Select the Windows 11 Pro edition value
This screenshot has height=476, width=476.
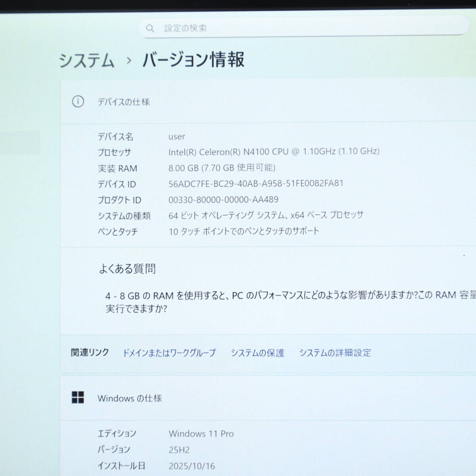point(201,434)
